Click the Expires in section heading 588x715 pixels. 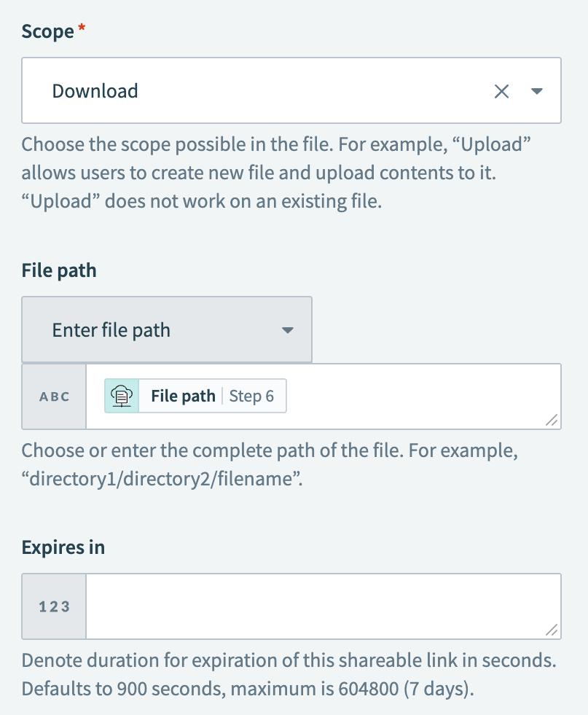point(63,547)
